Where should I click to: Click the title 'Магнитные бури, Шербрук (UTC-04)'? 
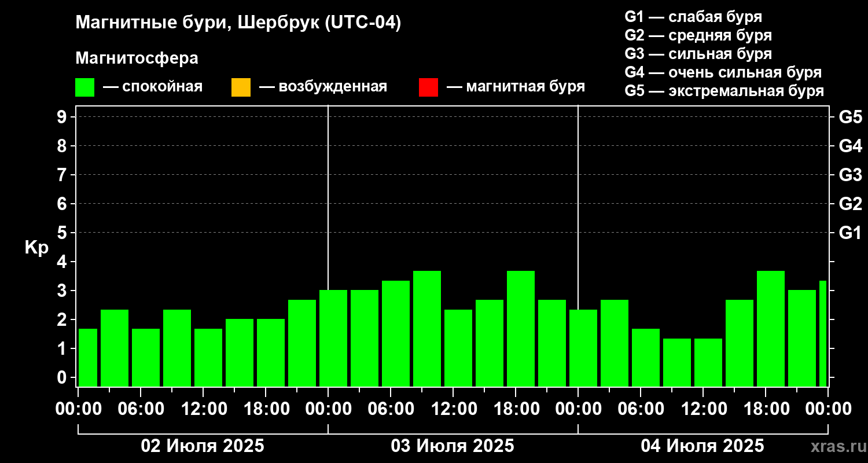(238, 24)
